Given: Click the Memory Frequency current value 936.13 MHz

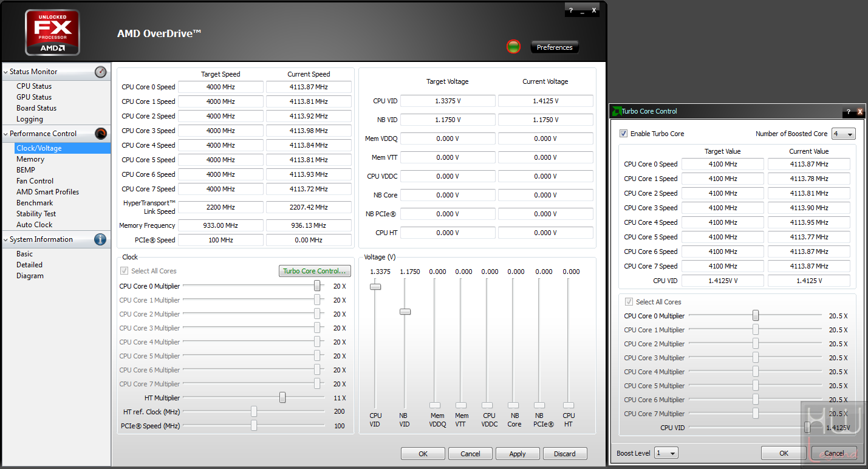Looking at the screenshot, I should click(309, 225).
